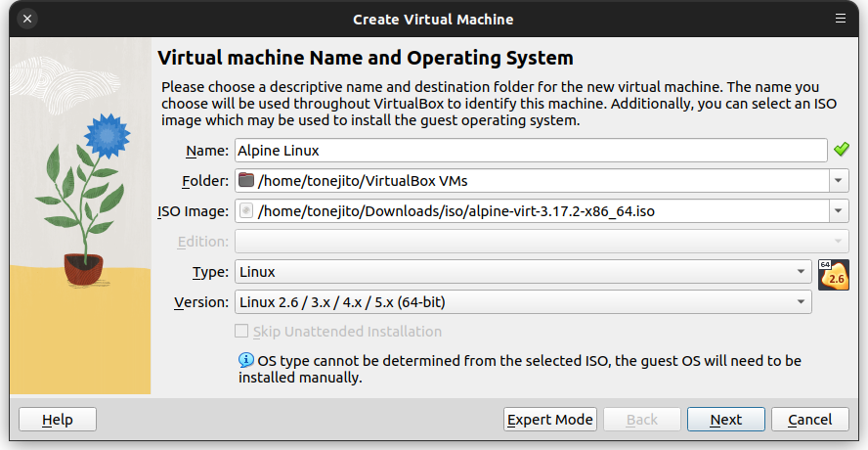
Task: Click the Create Virtual Machine window title
Action: [x=433, y=20]
